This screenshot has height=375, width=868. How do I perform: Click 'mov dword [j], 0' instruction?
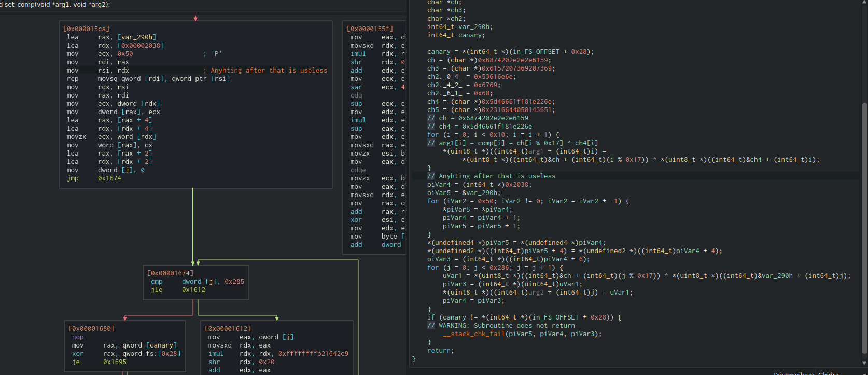[106, 170]
